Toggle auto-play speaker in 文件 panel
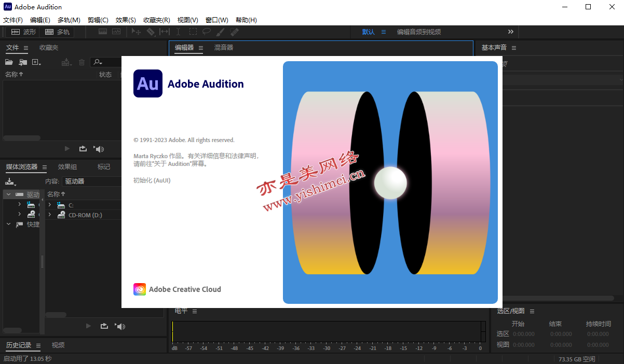The image size is (624, 364). click(x=99, y=149)
